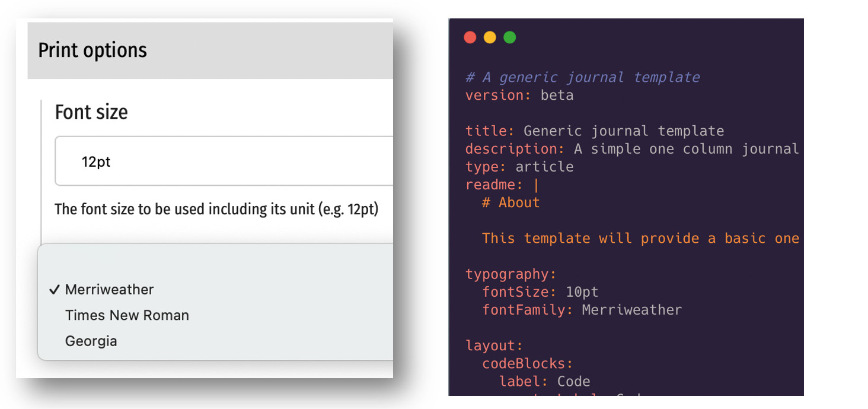Click the Font size heading
Viewport: 868px width, 409px height.
(x=91, y=112)
